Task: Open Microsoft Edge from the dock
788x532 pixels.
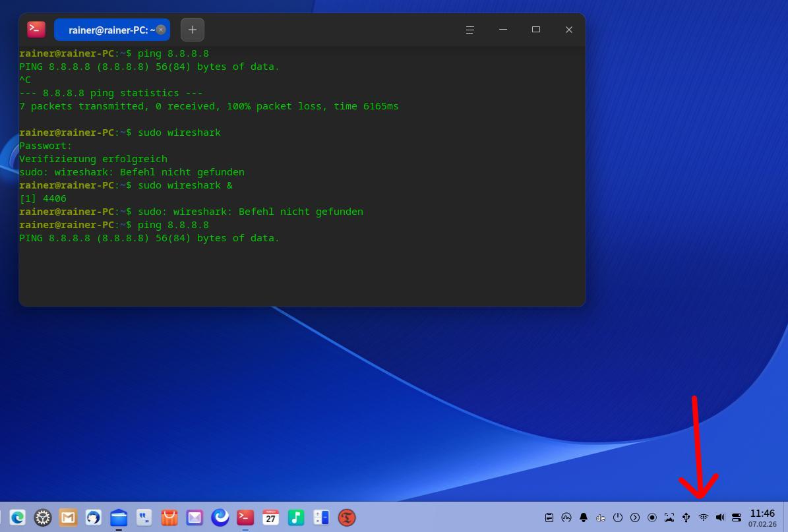Action: 17,517
